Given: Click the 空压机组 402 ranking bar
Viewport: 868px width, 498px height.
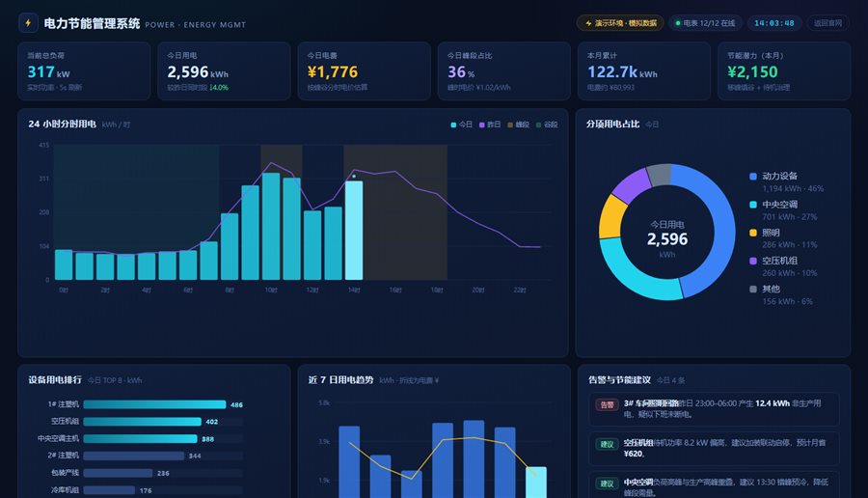Looking at the screenshot, I should (143, 422).
